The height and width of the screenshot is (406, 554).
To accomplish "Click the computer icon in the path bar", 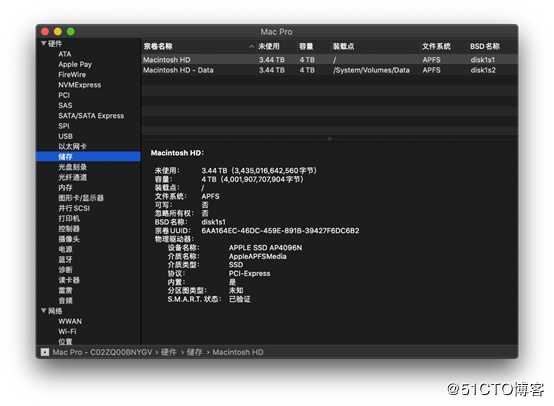I will point(45,352).
